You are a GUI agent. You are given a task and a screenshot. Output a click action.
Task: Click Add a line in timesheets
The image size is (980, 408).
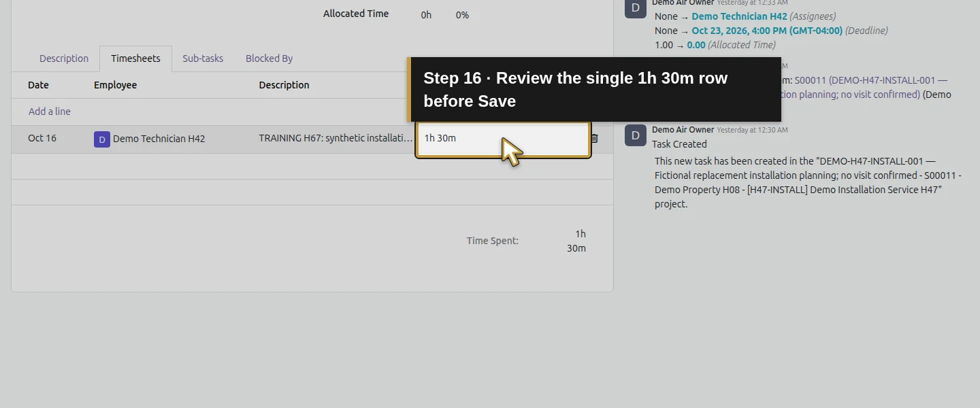50,112
